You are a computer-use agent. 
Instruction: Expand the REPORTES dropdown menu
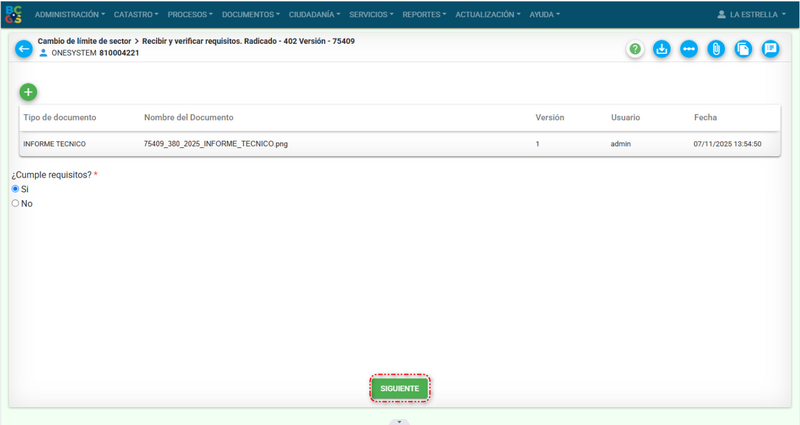[x=425, y=15]
